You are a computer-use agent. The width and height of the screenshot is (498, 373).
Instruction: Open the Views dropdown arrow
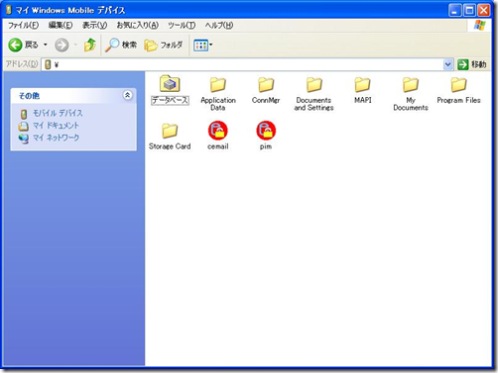pos(211,45)
